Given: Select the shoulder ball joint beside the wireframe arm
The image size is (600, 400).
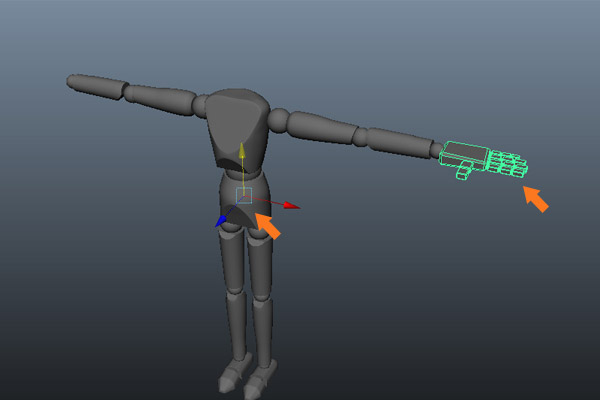Looking at the screenshot, I should point(279,121).
